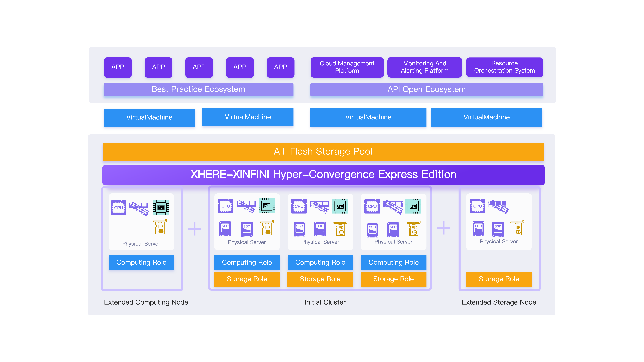Click the network card icon in Extended Storage Node
The image size is (644, 362).
517,228
